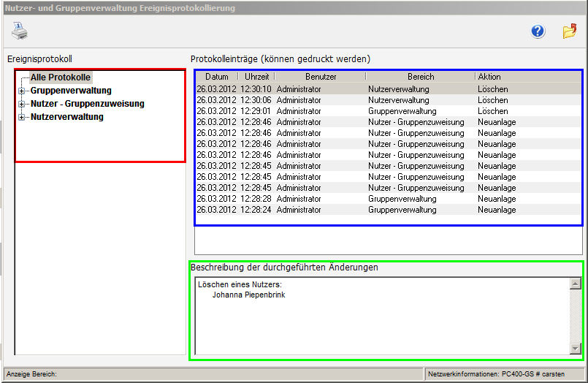Expand the Nutzer - Gruppenzuweisung node
Image resolution: width=588 pixels, height=383 pixels.
click(x=22, y=104)
